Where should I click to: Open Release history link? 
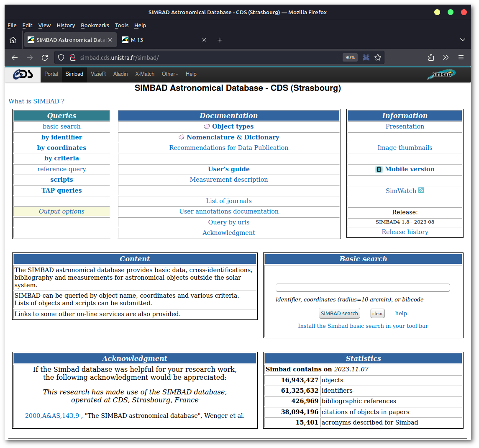[x=405, y=232]
